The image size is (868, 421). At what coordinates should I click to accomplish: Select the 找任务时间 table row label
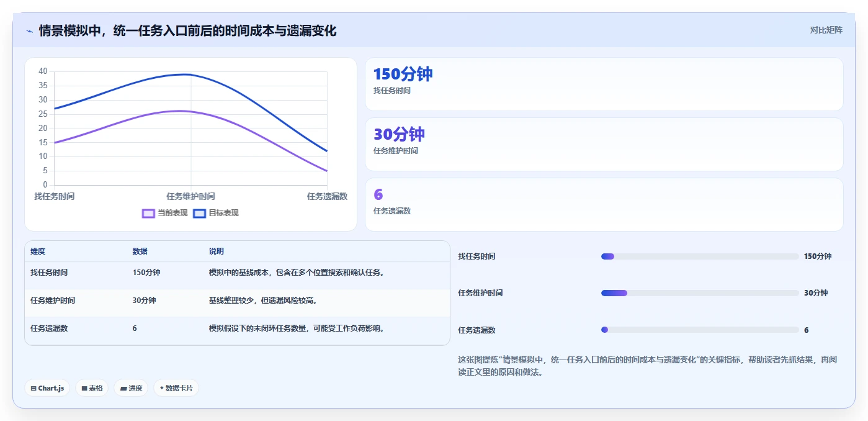coord(49,273)
